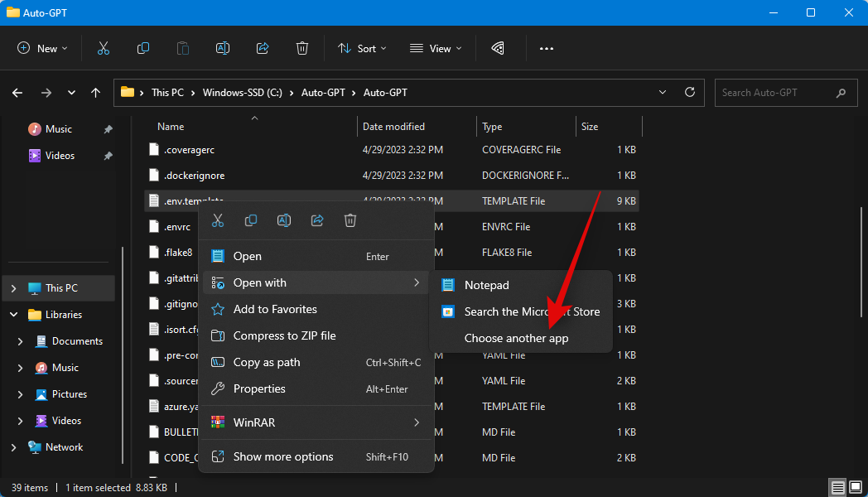Click the This PC breadcrumb
Image resolution: width=868 pixels, height=497 pixels.
click(x=168, y=93)
